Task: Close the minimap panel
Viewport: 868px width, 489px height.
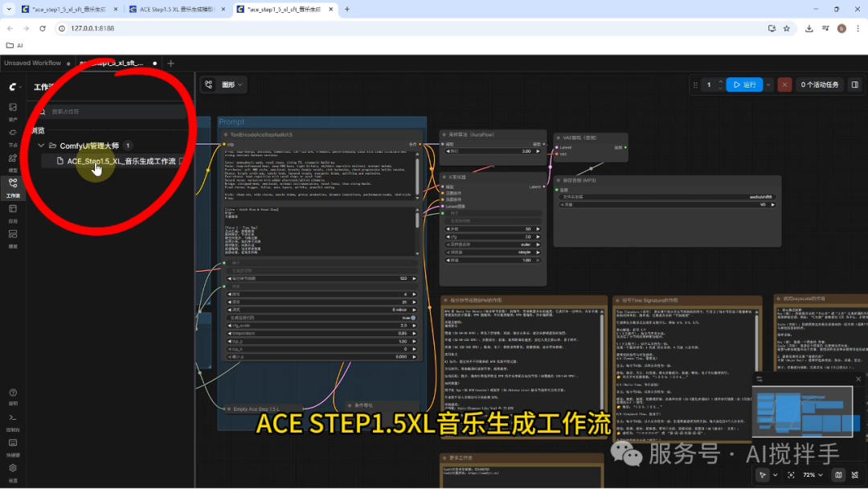Action: [858, 379]
